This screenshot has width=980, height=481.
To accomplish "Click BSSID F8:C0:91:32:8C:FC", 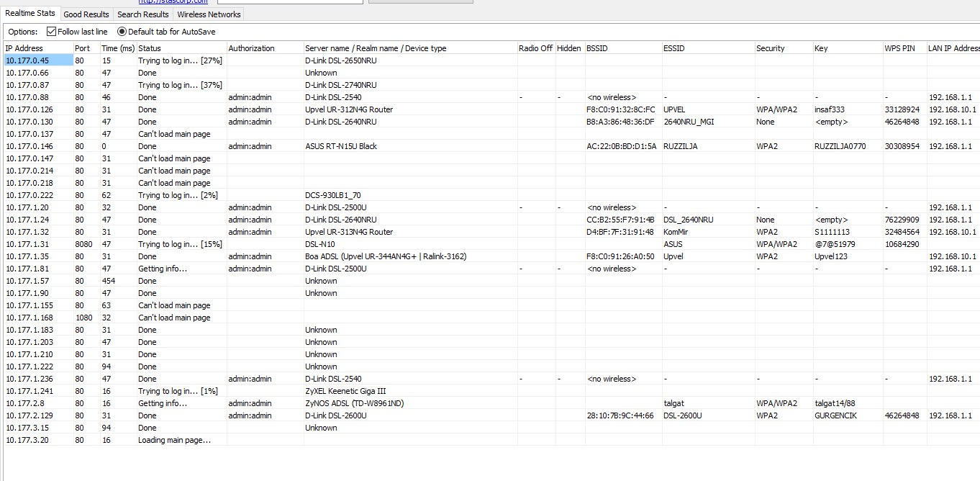I will (x=621, y=109).
